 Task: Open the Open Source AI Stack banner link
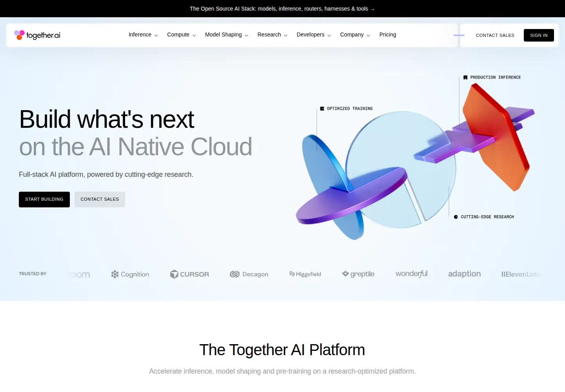point(282,9)
